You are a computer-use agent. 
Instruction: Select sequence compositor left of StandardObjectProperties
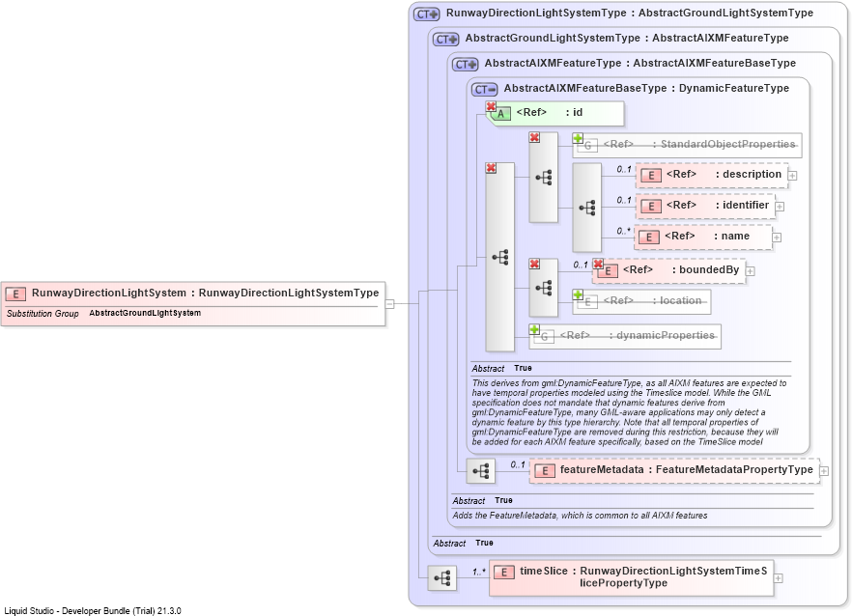tap(543, 177)
